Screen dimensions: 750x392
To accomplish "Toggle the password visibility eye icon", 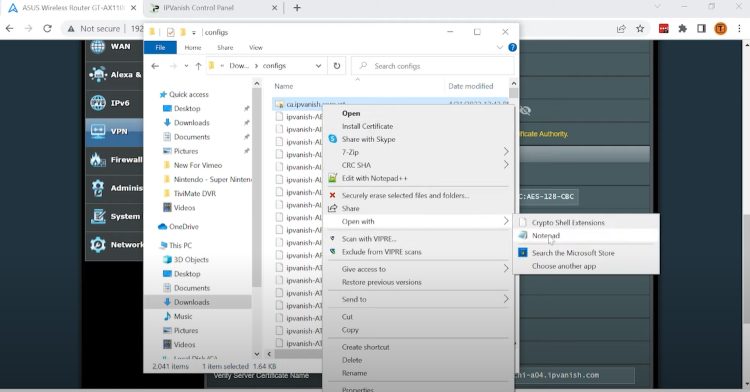I will pos(525,111).
